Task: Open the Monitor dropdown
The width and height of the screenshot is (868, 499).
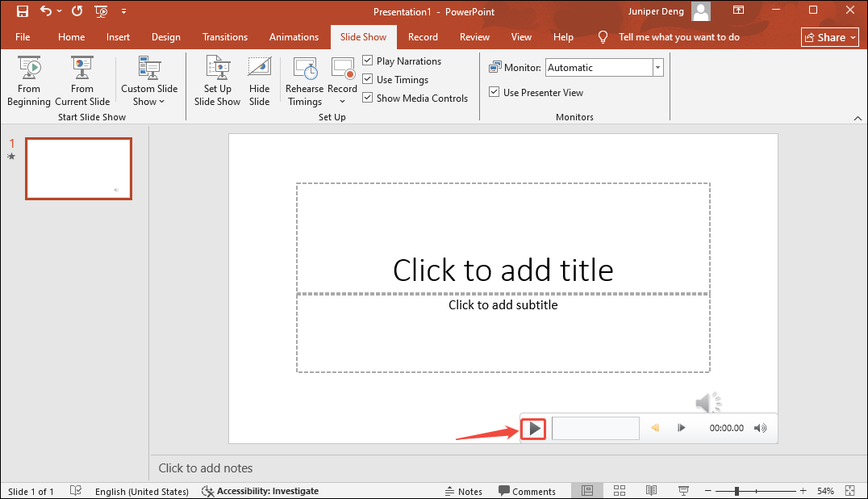Action: [657, 67]
